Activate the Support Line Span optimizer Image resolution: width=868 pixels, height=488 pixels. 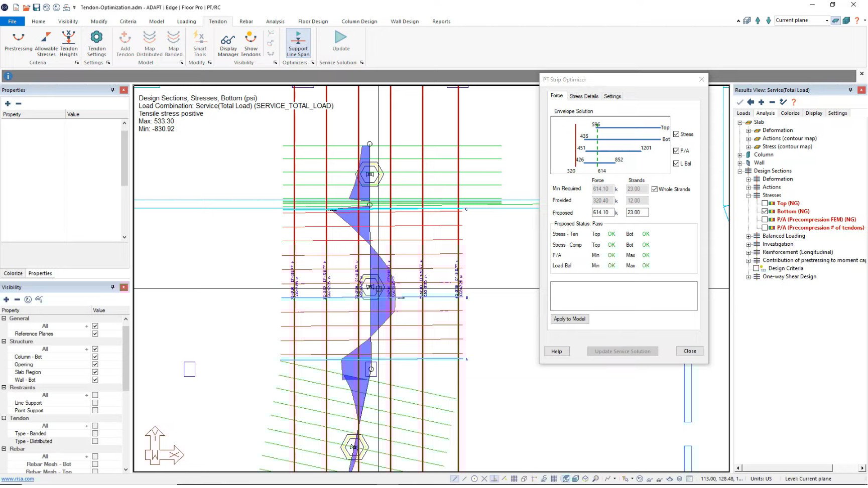point(298,43)
